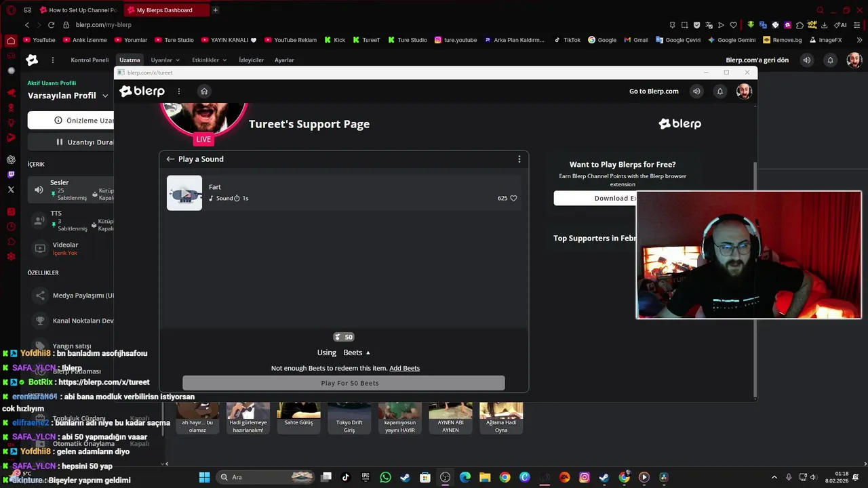This screenshot has height=488, width=868.
Task: Open the Google Gemini bookmark
Action: [732, 40]
